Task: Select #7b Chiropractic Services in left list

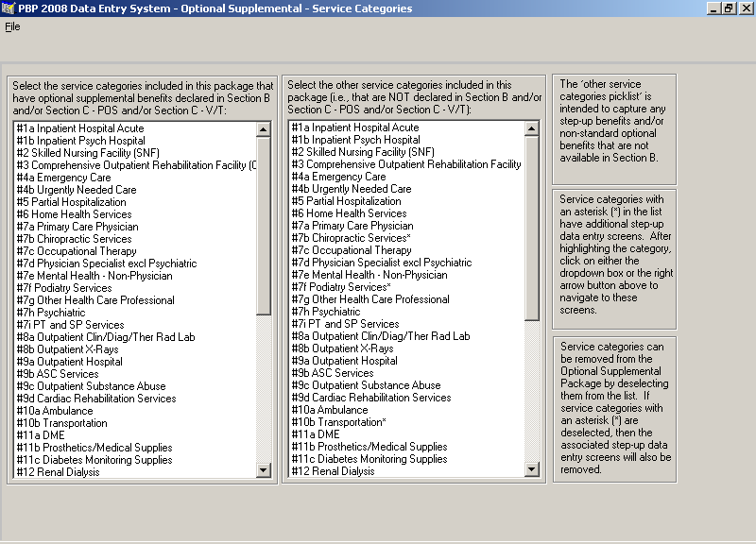Action: point(135,239)
